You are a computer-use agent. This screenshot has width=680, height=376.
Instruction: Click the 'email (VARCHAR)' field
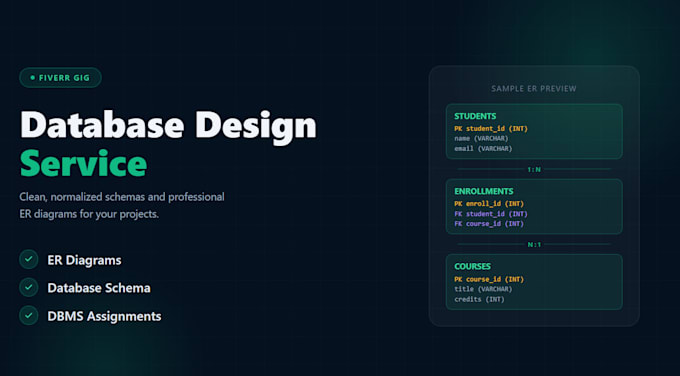483,149
